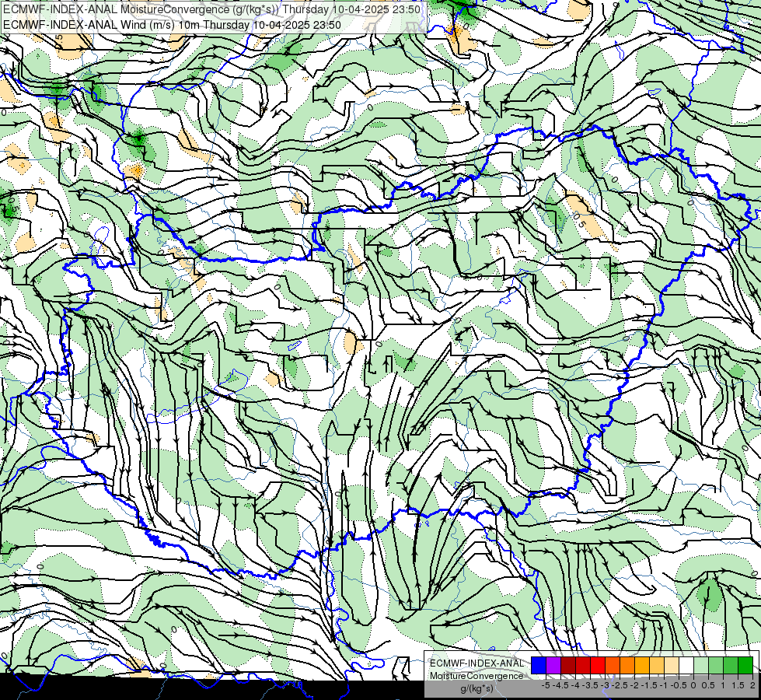Click legend text MoistureConvergence

pos(476,676)
